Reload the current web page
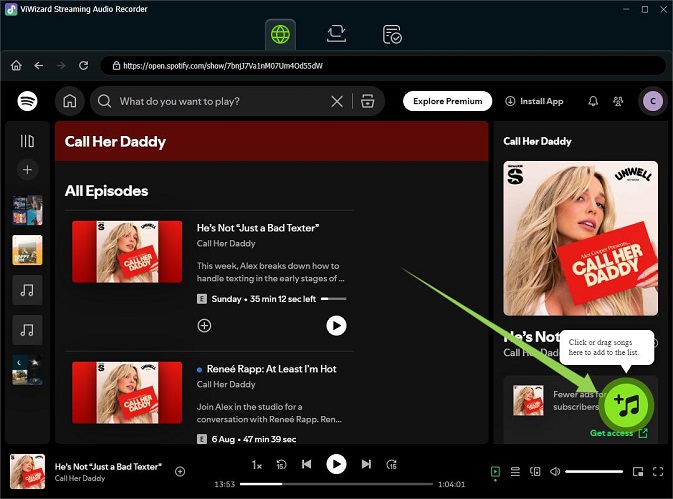The image size is (673, 499). (x=84, y=65)
